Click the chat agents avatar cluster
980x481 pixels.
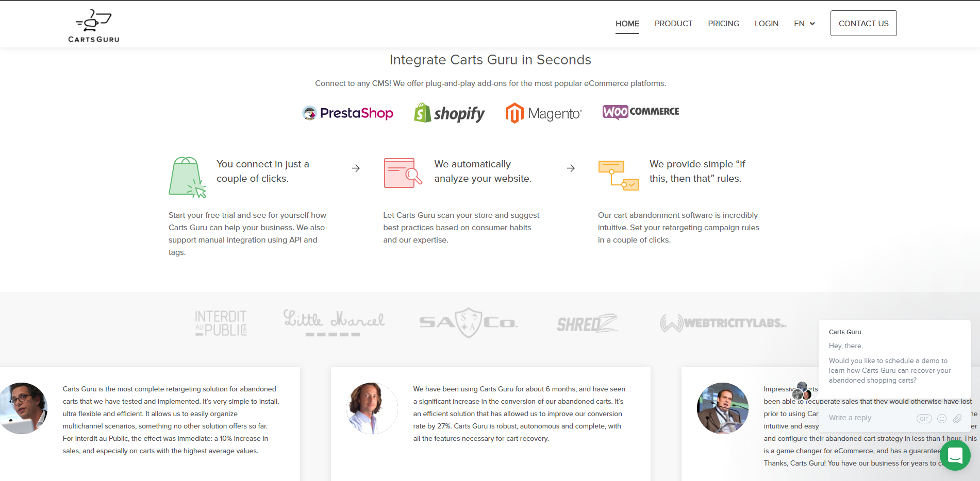coord(802,391)
